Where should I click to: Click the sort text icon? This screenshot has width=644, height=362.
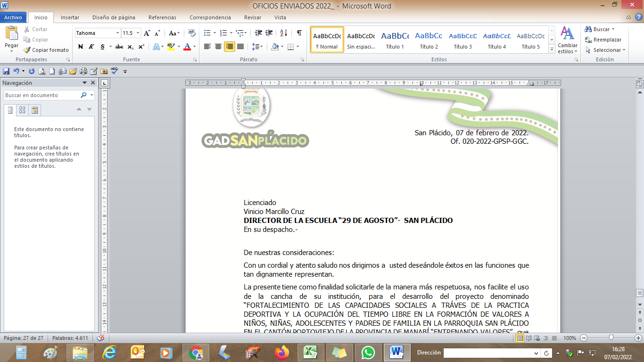(x=283, y=33)
